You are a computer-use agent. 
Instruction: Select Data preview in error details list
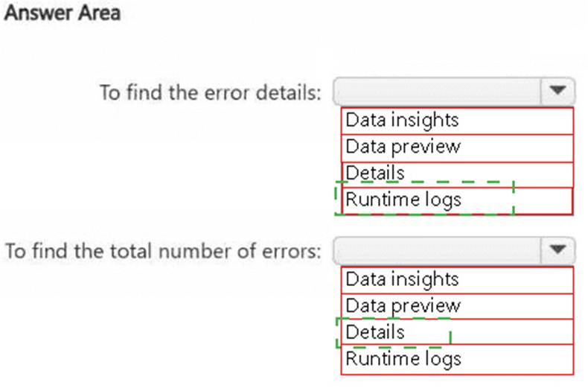pos(457,148)
